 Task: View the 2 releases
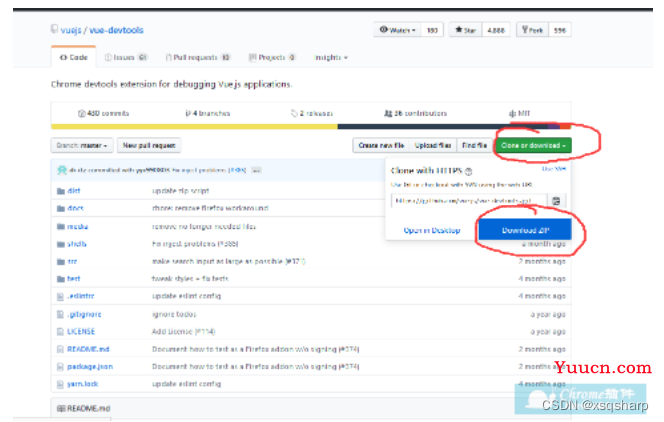click(x=312, y=113)
